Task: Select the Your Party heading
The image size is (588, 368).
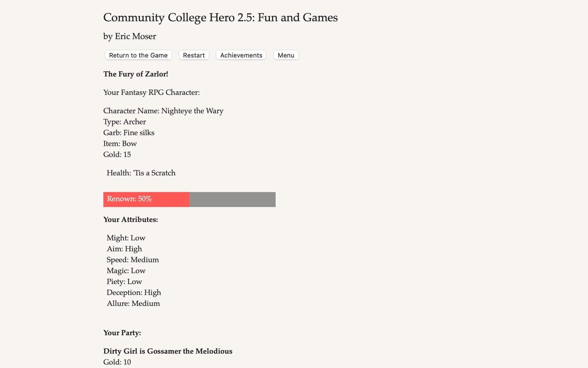Action: (122, 333)
